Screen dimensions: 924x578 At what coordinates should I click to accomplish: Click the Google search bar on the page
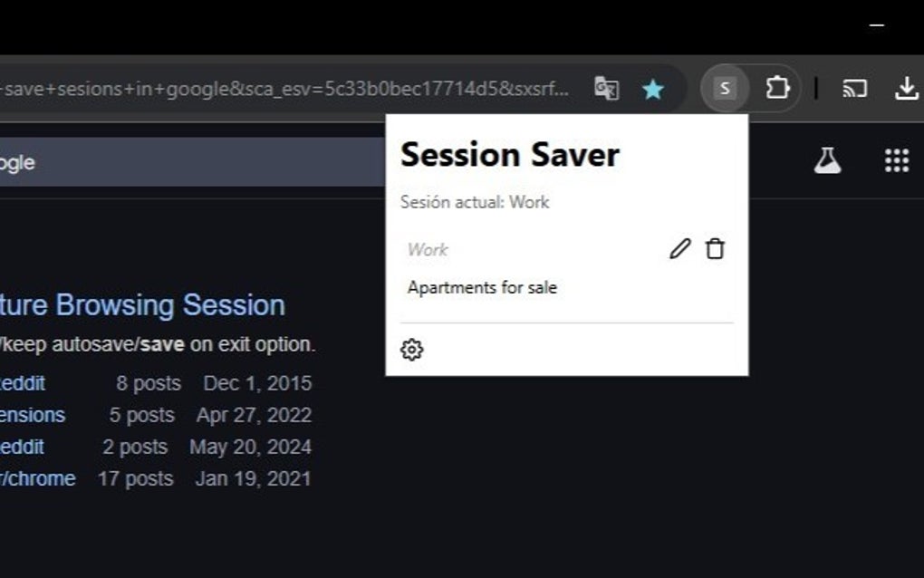[x=181, y=161]
